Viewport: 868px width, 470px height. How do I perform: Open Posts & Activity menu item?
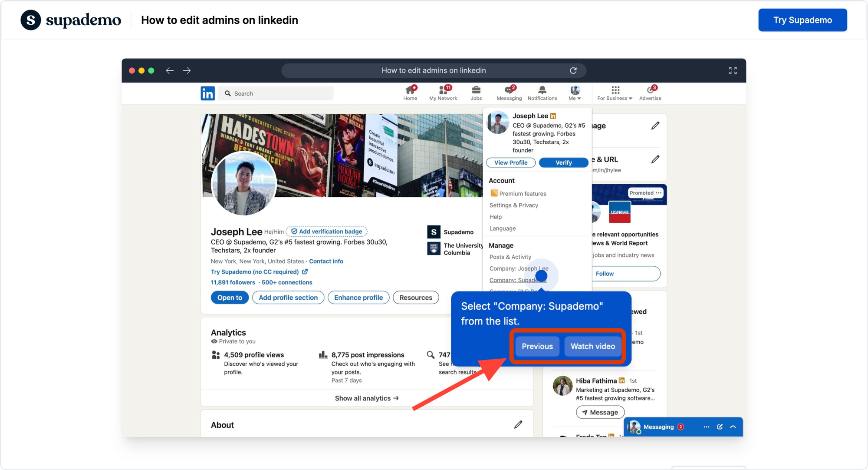click(510, 257)
